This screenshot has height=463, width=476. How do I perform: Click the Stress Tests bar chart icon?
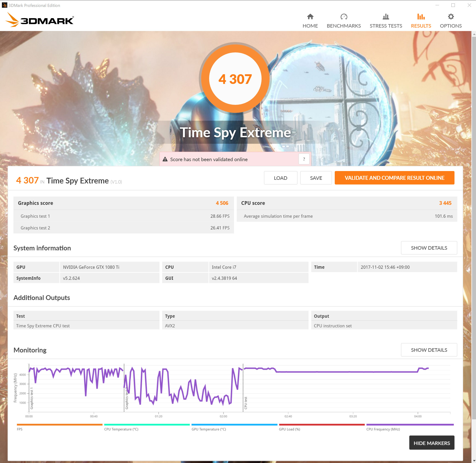click(x=386, y=17)
